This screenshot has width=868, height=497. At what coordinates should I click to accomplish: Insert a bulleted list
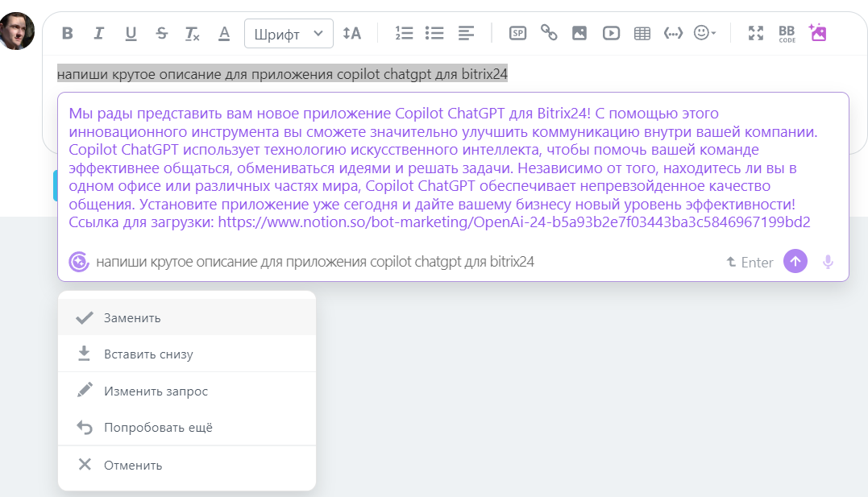click(x=435, y=33)
